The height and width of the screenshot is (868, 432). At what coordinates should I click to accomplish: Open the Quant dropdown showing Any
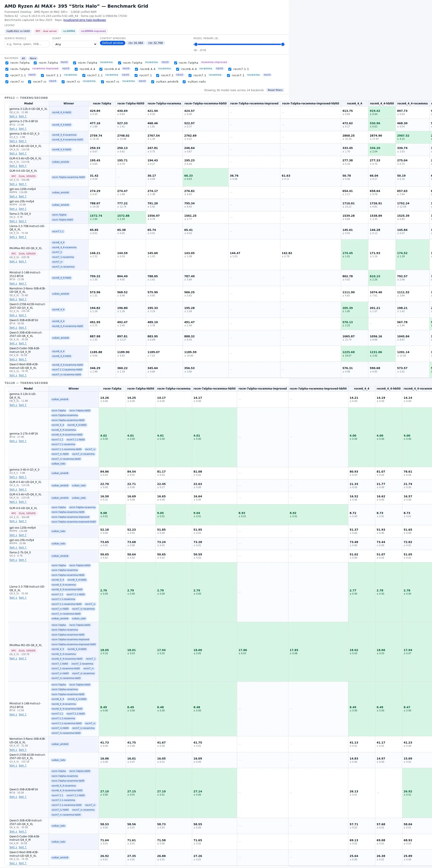pos(74,44)
